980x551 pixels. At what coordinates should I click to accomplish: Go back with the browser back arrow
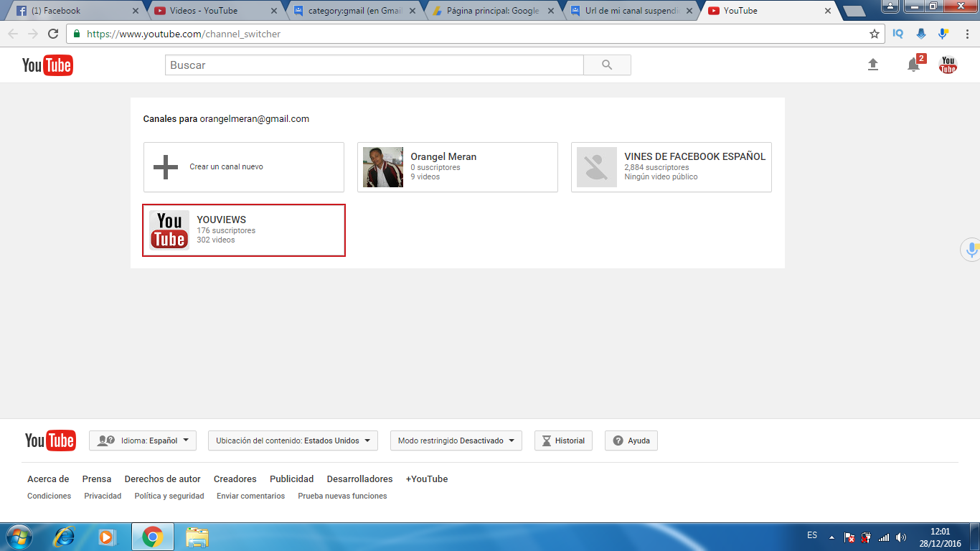[x=13, y=34]
